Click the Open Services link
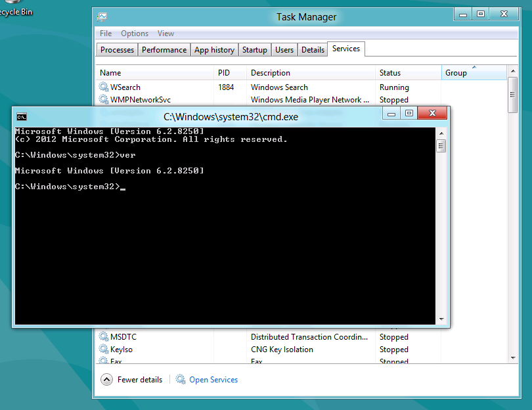 [213, 380]
